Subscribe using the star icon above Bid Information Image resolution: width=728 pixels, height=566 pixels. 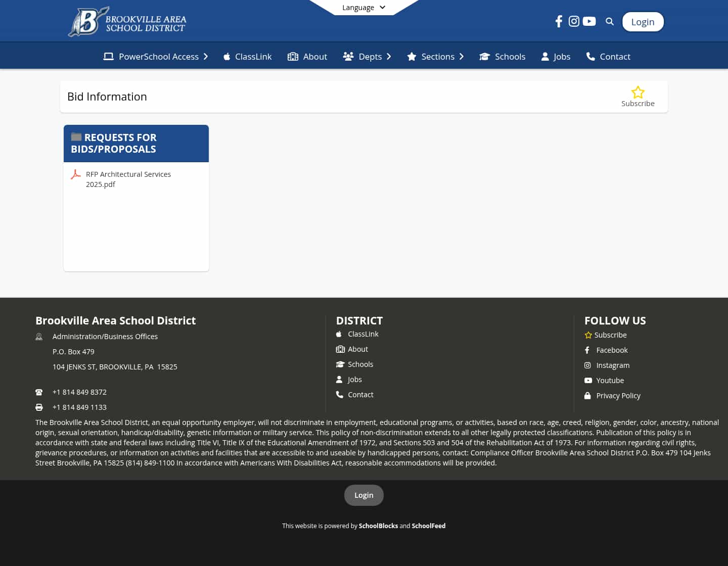638,92
